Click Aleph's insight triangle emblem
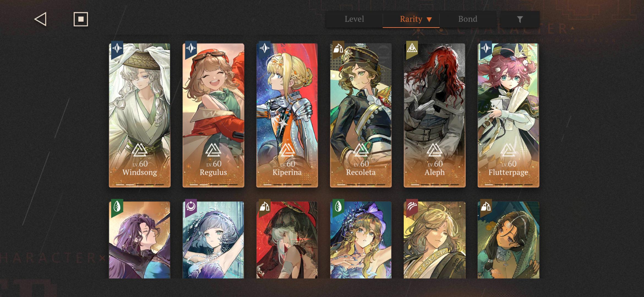This screenshot has height=297, width=644. (x=434, y=150)
